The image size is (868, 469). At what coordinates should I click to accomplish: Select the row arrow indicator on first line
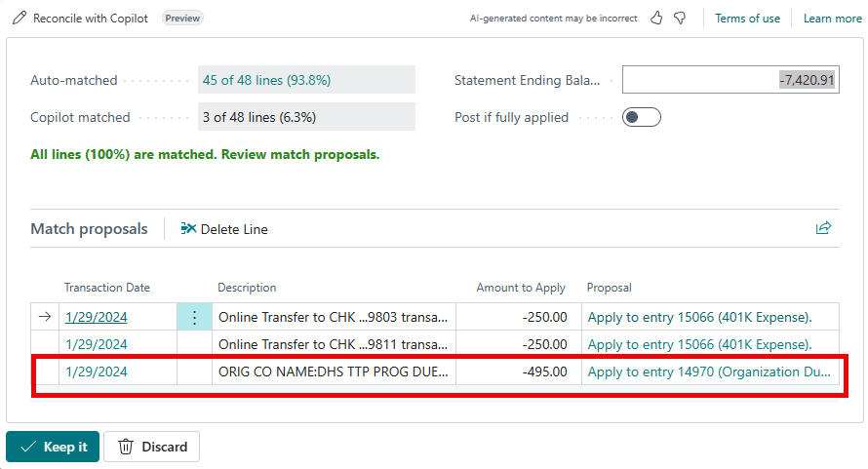click(45, 317)
